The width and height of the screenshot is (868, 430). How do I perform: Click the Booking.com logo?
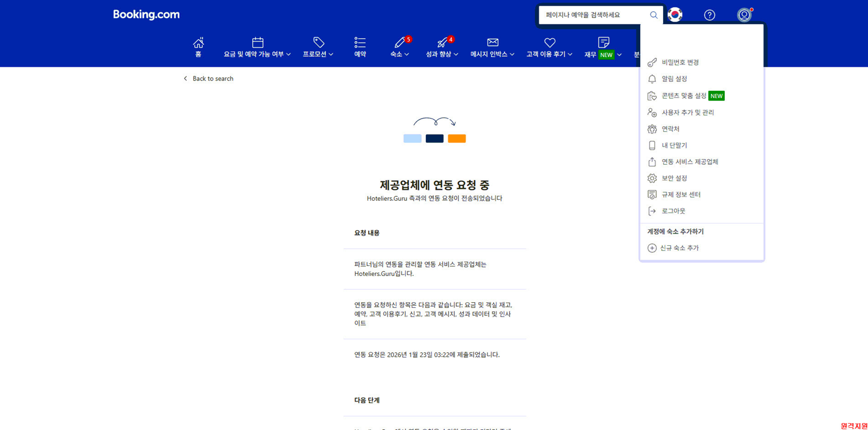click(x=146, y=15)
